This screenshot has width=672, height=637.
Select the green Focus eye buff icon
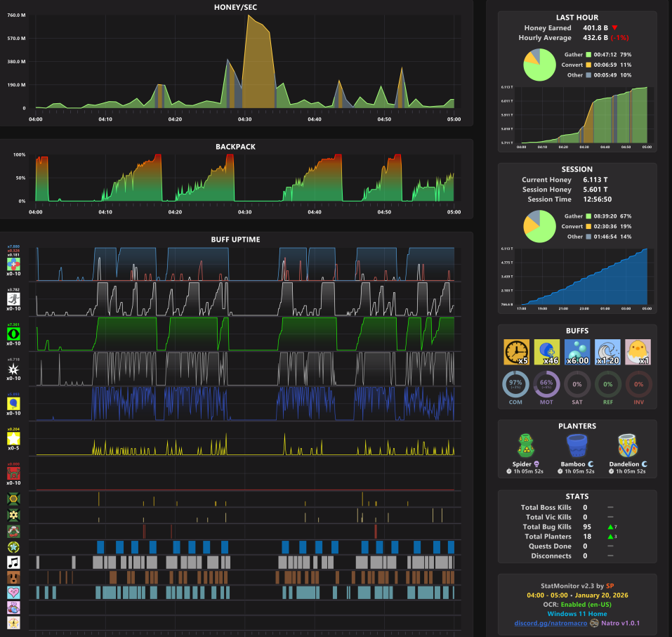coord(13,334)
